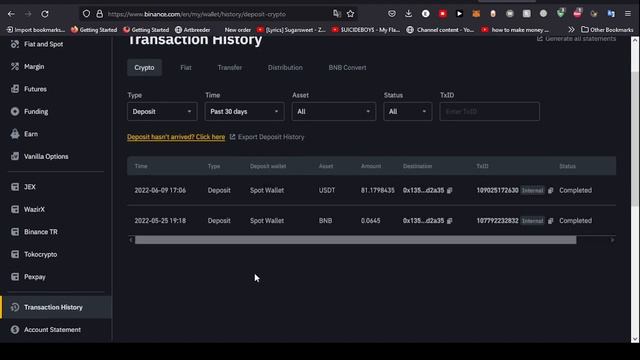Click Export Deposit History
Screen dimensions: 640x360
click(267, 137)
